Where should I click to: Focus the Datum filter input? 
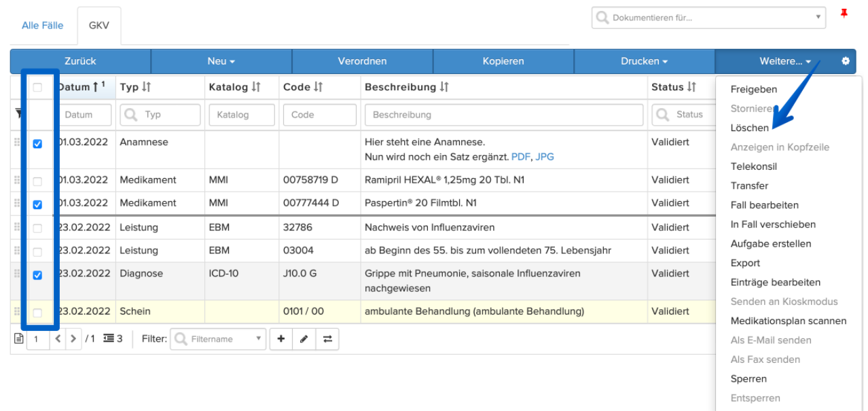pyautogui.click(x=84, y=115)
